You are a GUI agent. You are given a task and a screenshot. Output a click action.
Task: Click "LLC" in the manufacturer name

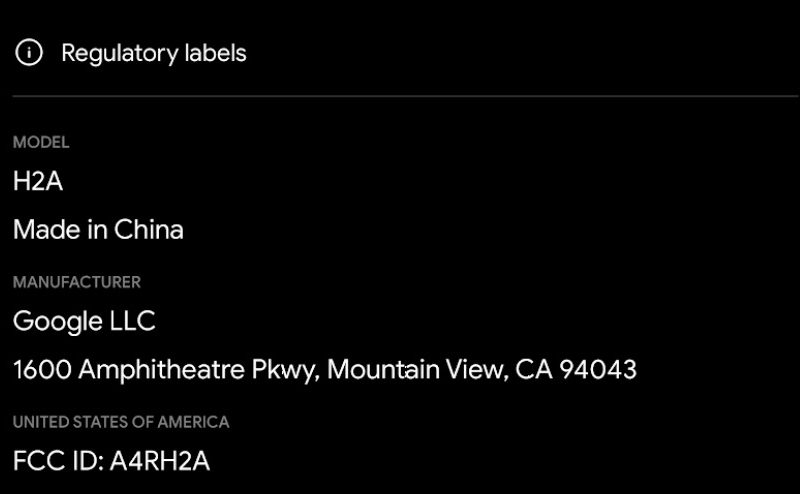(132, 322)
